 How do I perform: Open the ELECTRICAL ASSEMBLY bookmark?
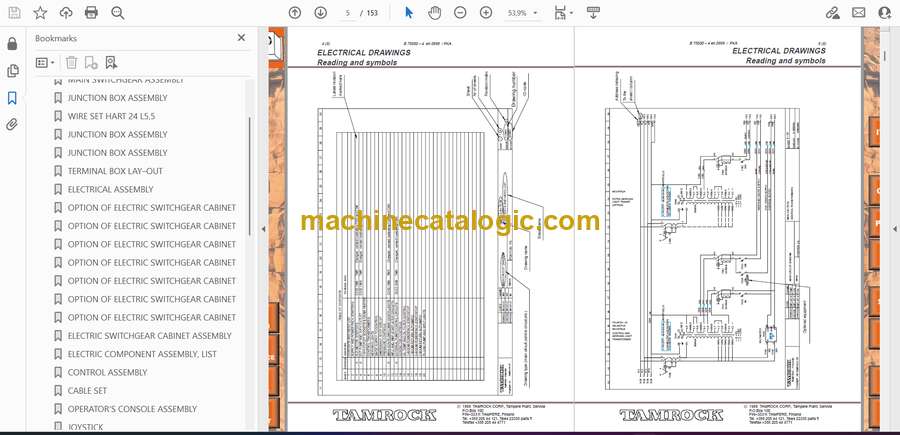click(x=110, y=189)
